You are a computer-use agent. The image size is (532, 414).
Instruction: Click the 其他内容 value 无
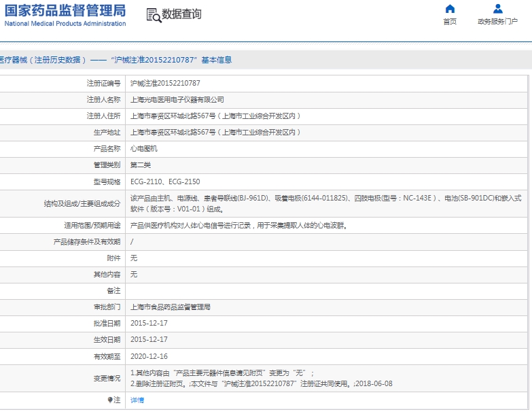134,275
